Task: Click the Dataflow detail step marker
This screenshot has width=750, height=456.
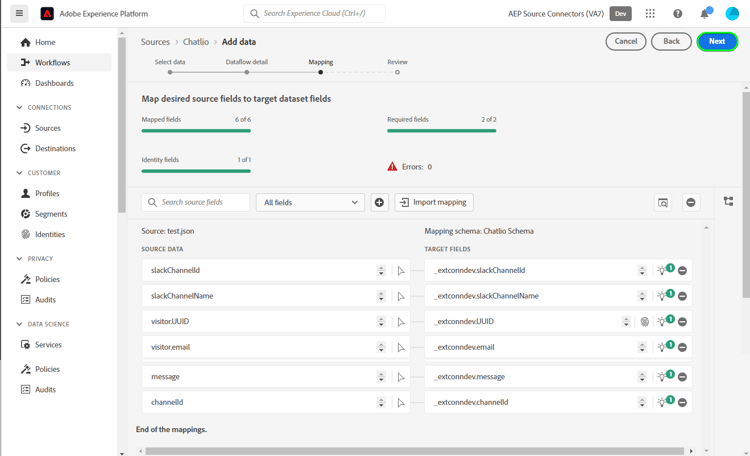Action: coord(246,72)
